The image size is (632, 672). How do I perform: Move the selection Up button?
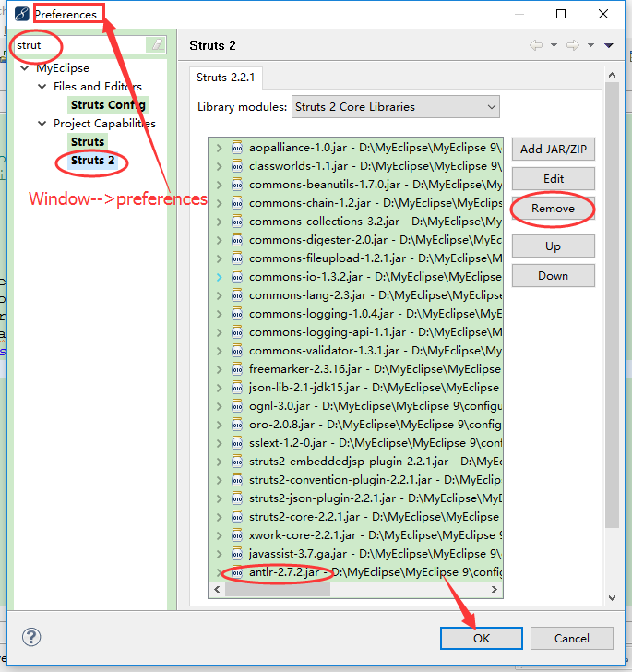(x=554, y=246)
